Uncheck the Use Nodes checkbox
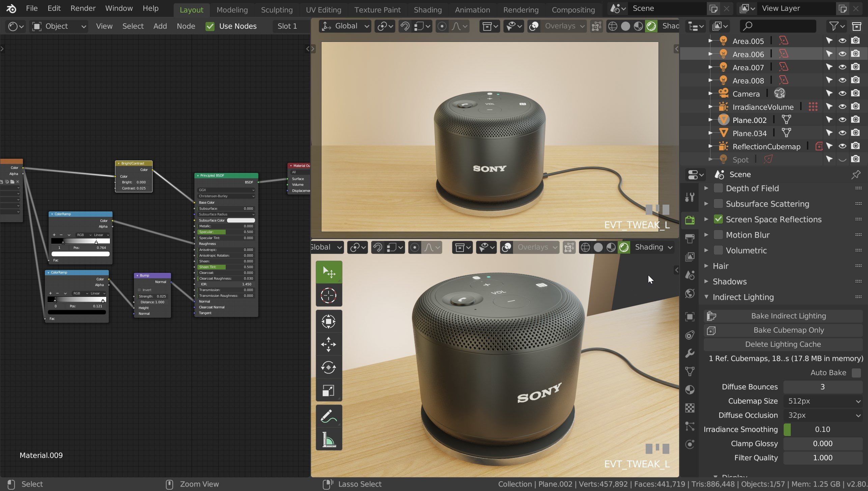Viewport: 868px width, 491px height. (210, 26)
